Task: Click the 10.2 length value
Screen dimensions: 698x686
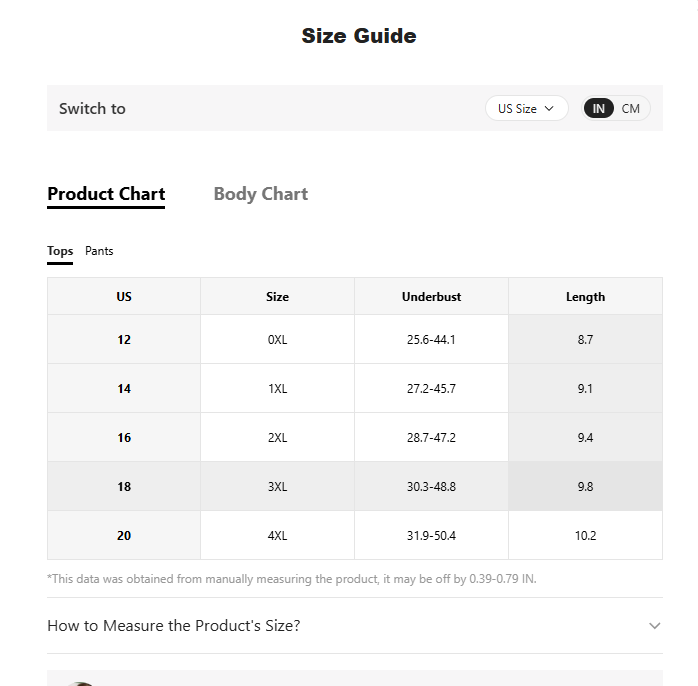Action: pyautogui.click(x=585, y=535)
